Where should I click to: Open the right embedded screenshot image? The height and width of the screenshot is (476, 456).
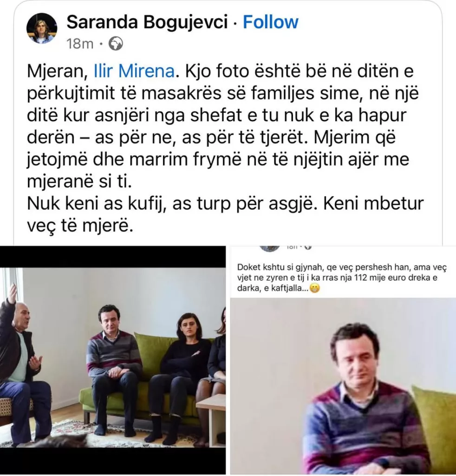[x=343, y=360]
